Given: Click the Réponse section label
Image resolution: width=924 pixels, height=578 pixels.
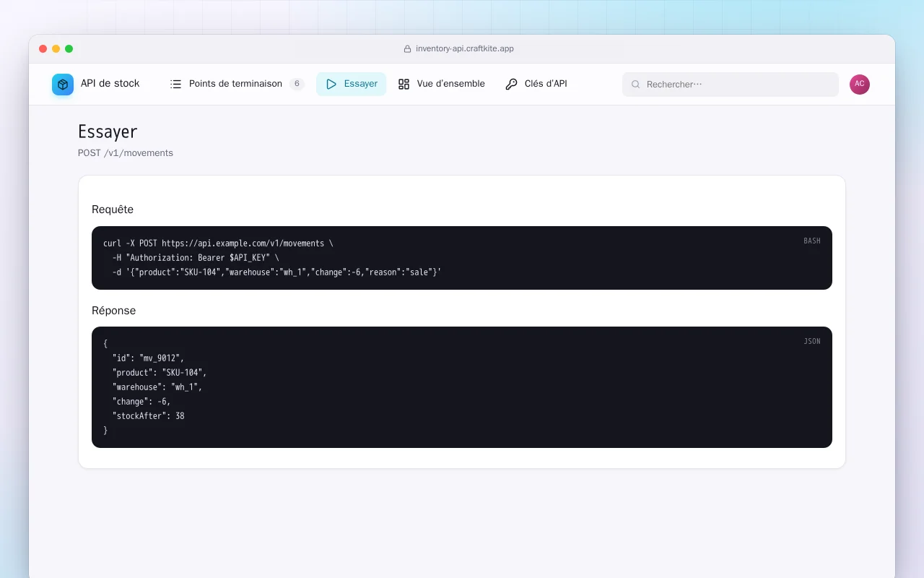Looking at the screenshot, I should click(x=113, y=311).
